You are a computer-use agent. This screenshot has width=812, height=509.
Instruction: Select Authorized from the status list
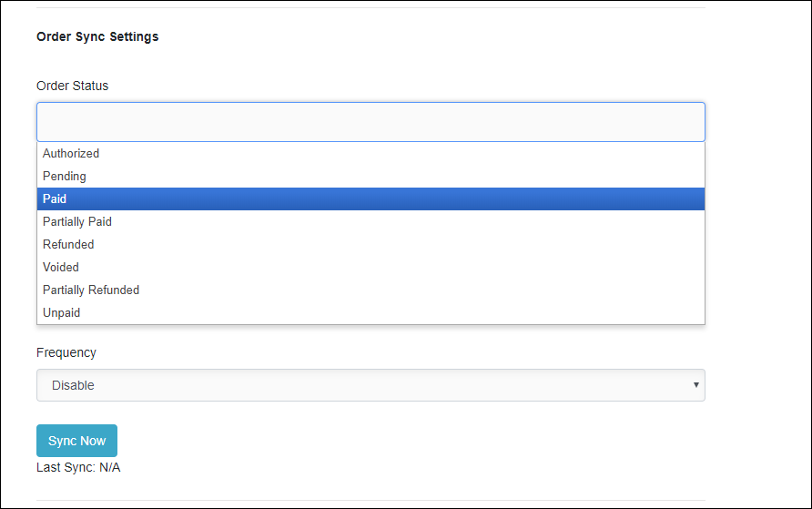click(71, 154)
